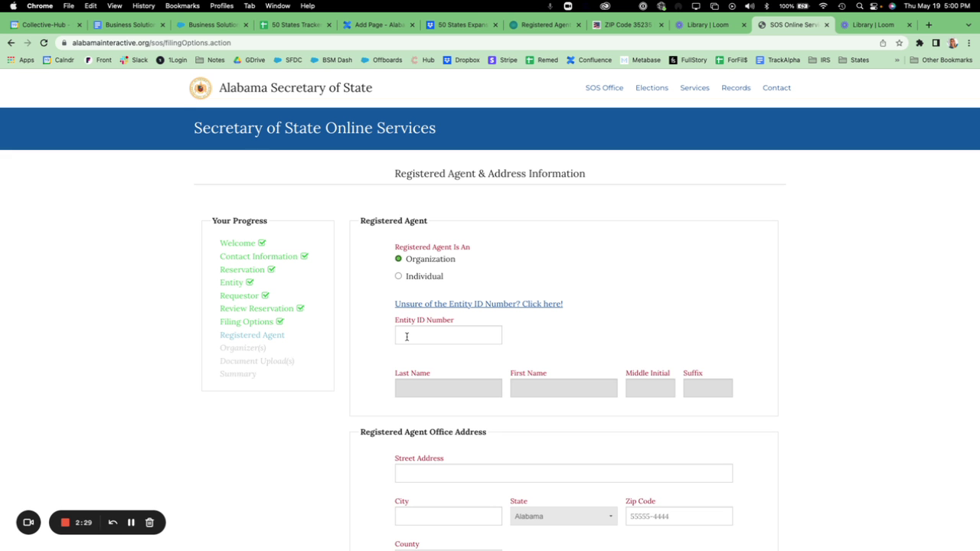
Task: Select the Individual radio button
Action: tap(398, 276)
